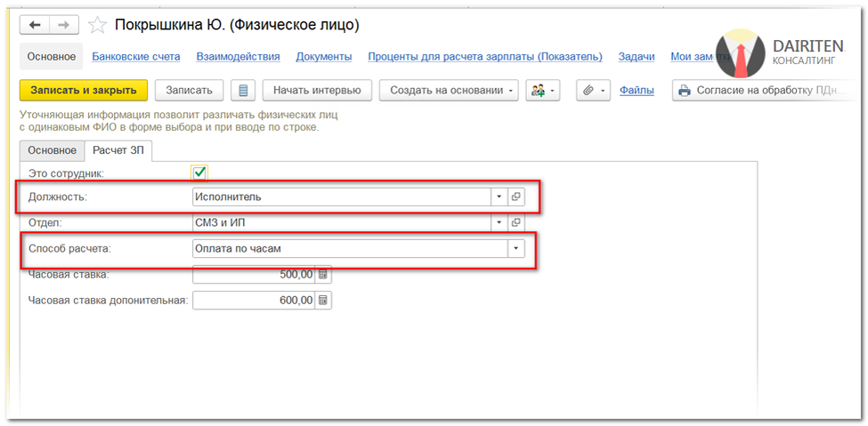Open calculator for Часовая ставка допонительная
Screen dimensions: 868x426
tap(323, 301)
